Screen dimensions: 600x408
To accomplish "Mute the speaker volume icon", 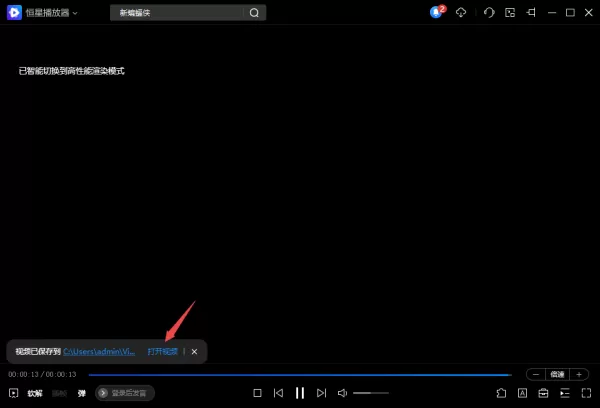I will pos(342,393).
